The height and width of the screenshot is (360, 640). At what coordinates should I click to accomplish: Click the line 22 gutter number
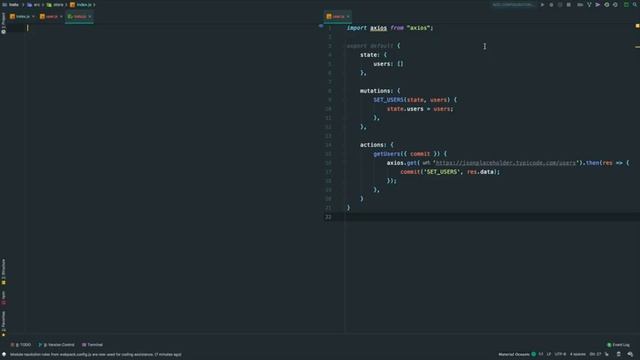pyautogui.click(x=328, y=217)
